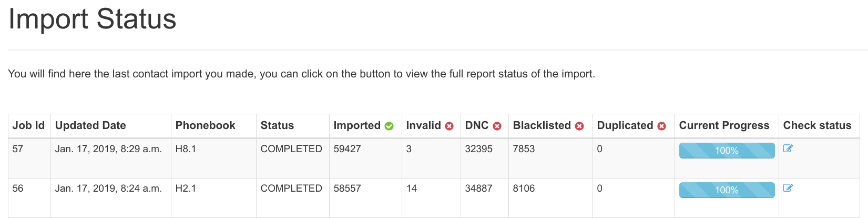Screen dimensions: 868x218
Task: Click the Job Id column header
Action: pos(28,125)
